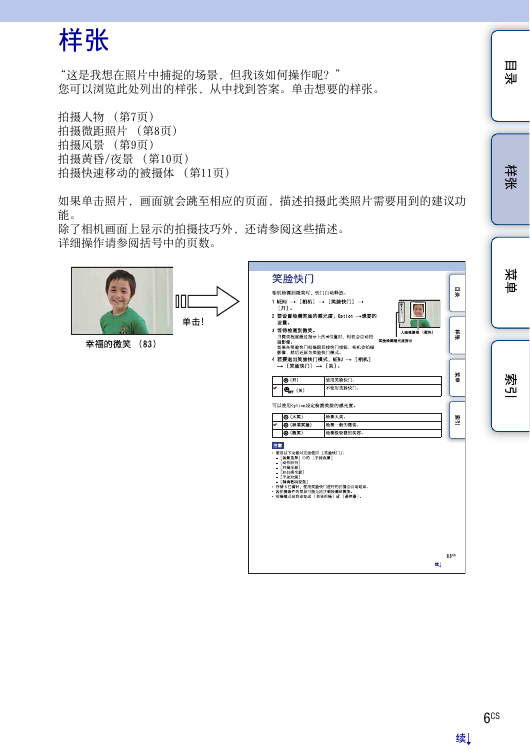Follow the 拍摄风景 (第9页) link

pos(106,145)
